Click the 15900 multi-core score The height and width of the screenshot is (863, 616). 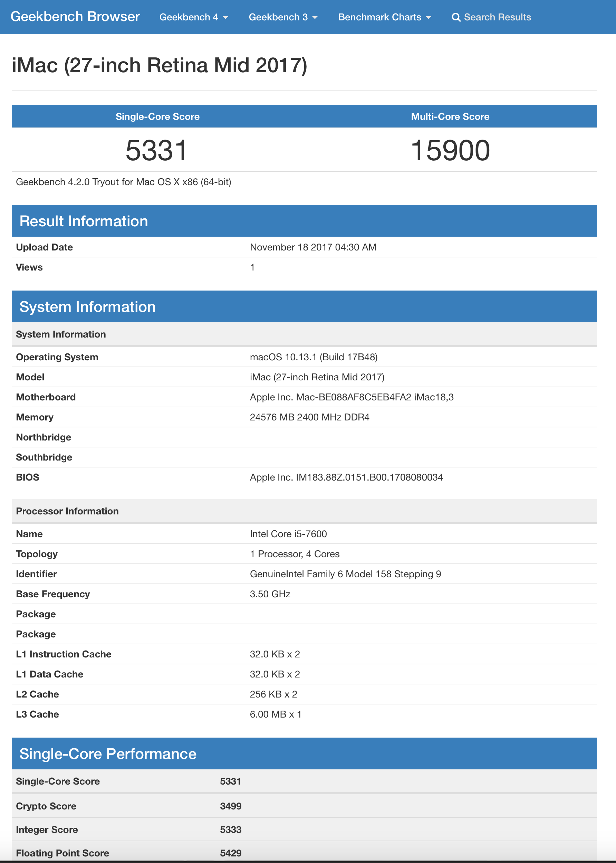[450, 150]
